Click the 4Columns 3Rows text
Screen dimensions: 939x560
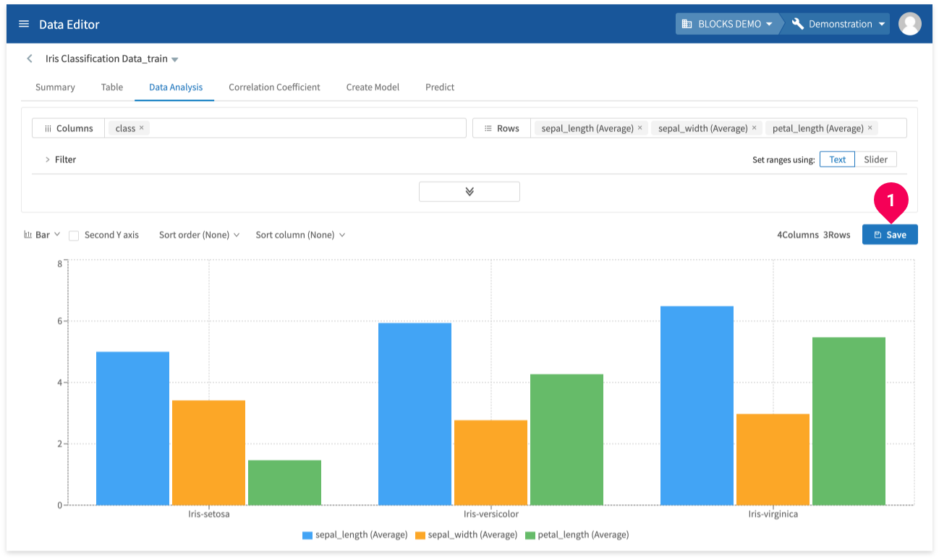click(x=814, y=234)
